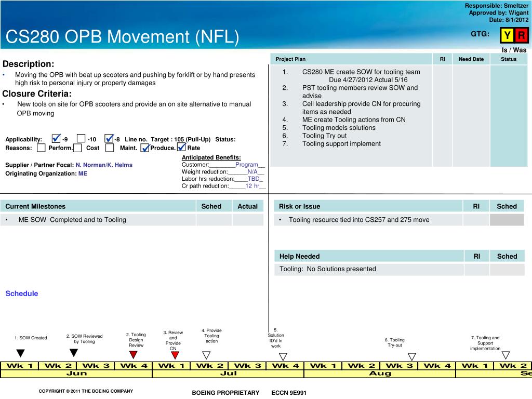The height and width of the screenshot is (399, 532).
Task: Select the red Tooling Design Review triangle
Action: [134, 355]
